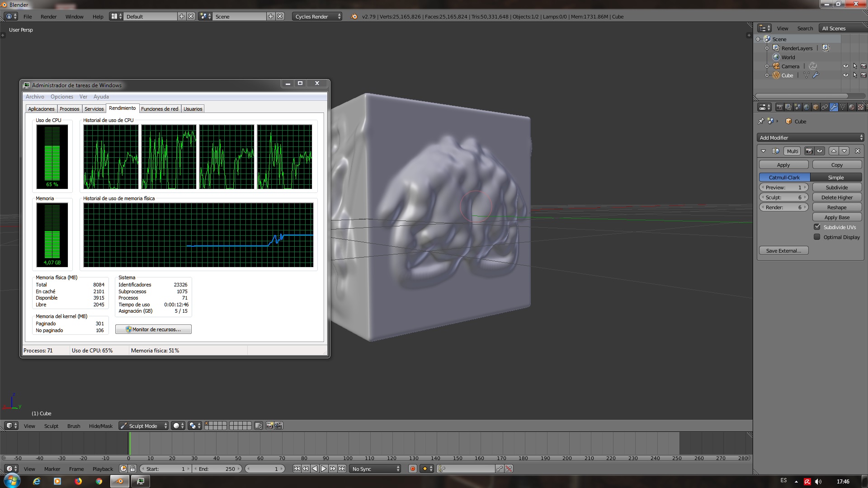Open the World properties tab icon
This screenshot has width=868, height=488.
pos(807,107)
